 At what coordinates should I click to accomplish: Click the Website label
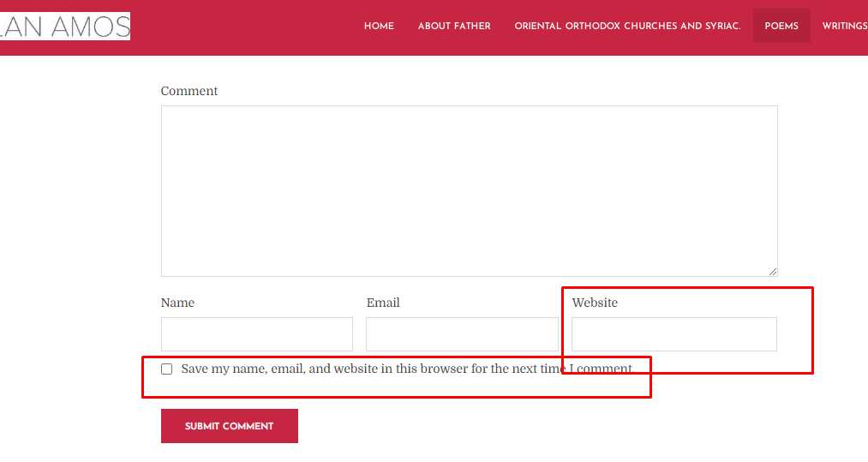pos(595,303)
